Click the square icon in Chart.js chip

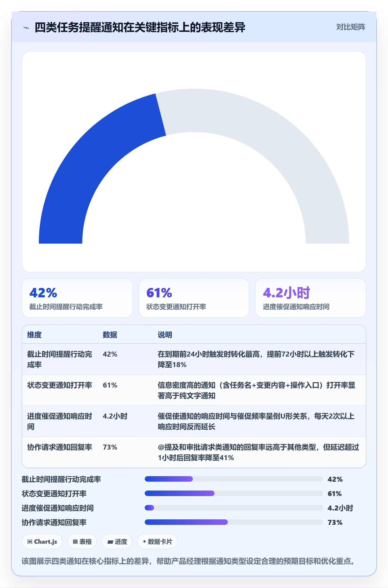30,542
